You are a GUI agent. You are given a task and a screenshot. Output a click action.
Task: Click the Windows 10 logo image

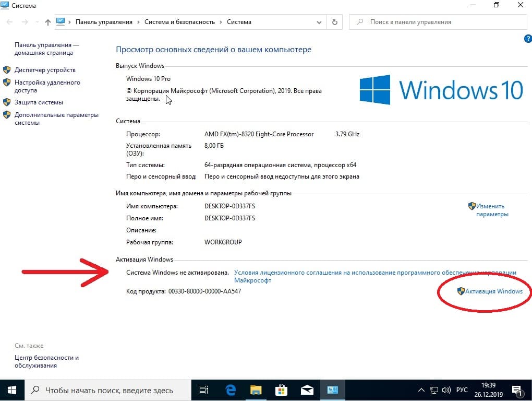[441, 90]
